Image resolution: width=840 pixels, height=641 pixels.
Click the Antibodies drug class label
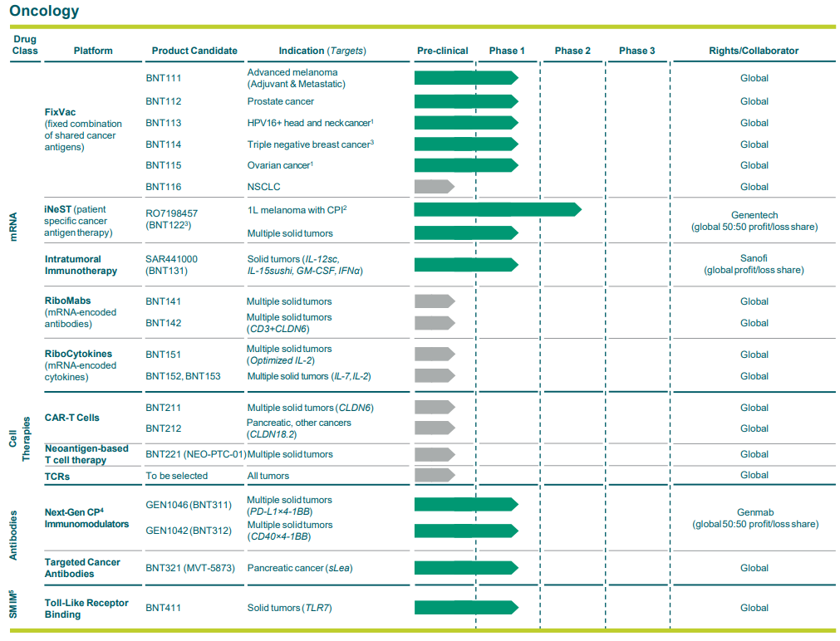(13, 536)
